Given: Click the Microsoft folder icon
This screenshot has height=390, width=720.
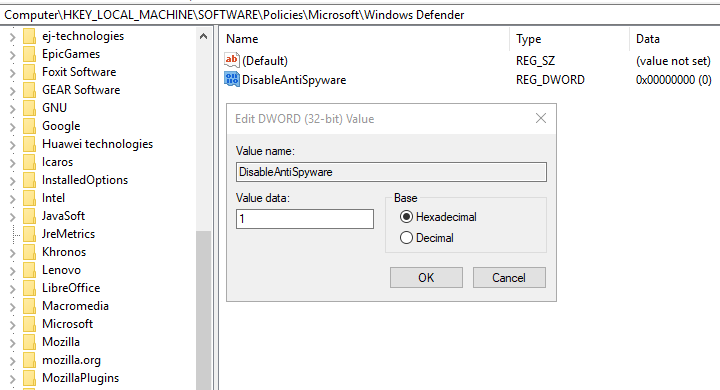Looking at the screenshot, I should point(29,324).
